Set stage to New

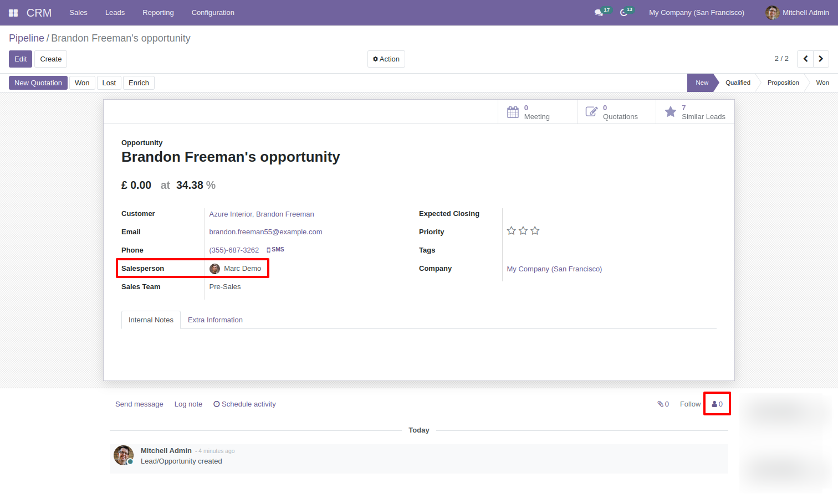click(702, 83)
